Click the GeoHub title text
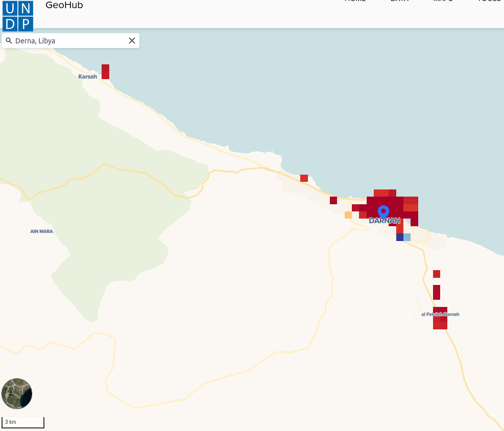 [x=64, y=6]
